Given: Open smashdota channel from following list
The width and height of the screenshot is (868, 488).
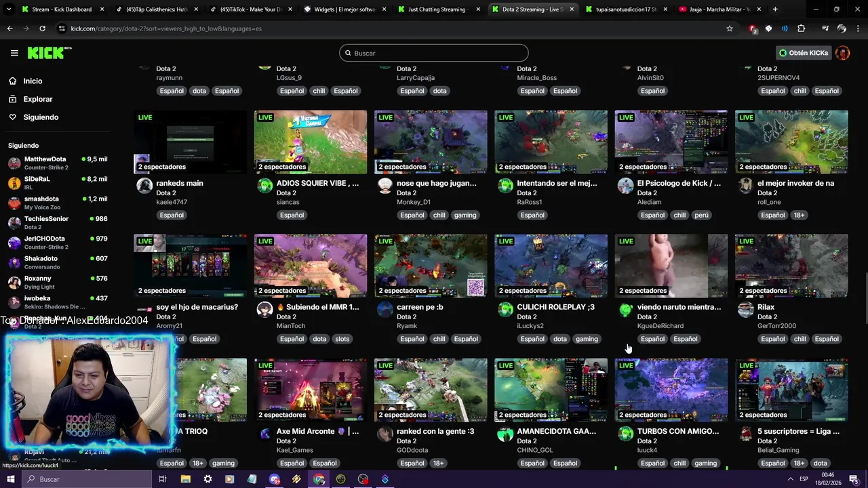Looking at the screenshot, I should click(x=58, y=203).
